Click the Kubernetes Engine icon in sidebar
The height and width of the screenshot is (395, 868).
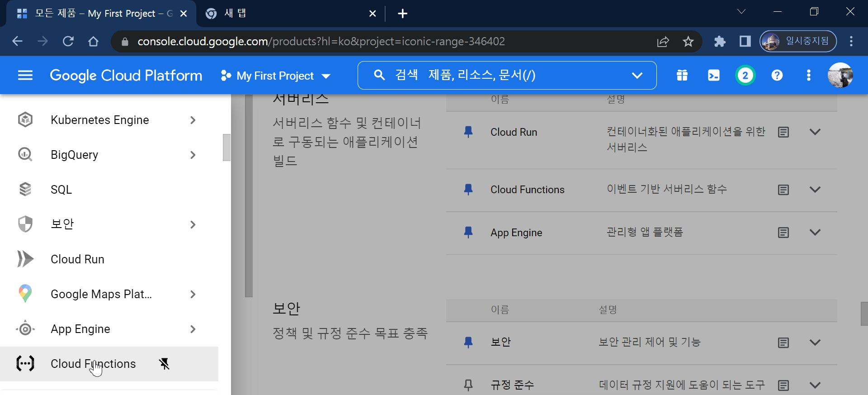(x=25, y=120)
